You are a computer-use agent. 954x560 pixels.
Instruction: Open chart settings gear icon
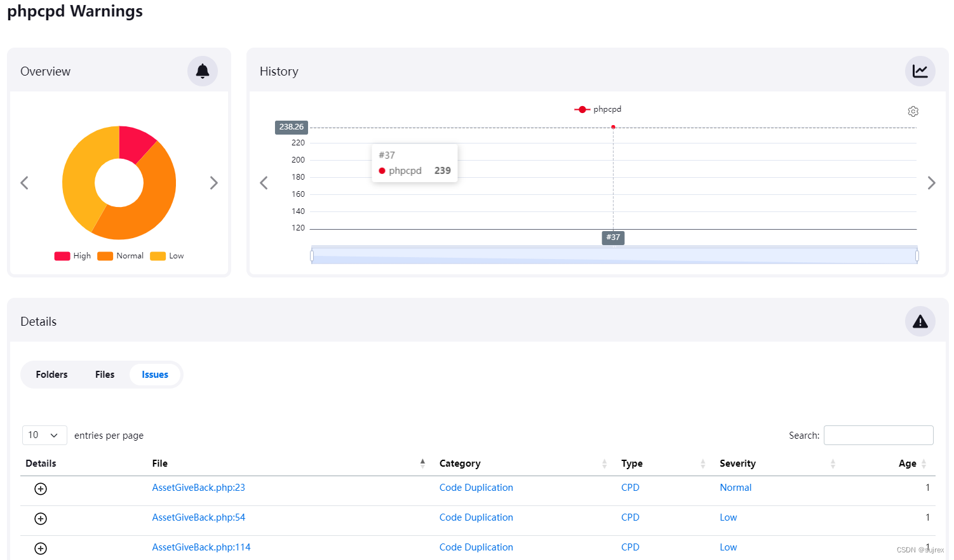pos(913,111)
